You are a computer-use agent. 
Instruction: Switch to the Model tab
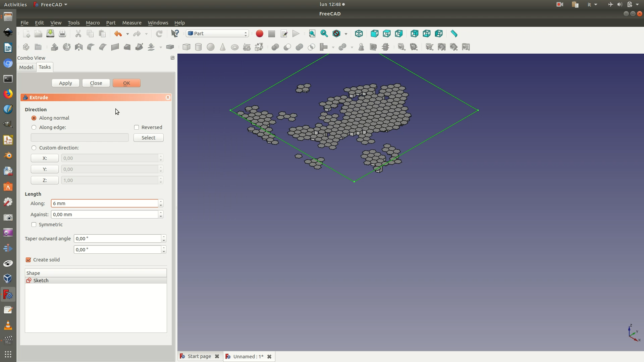[26, 67]
